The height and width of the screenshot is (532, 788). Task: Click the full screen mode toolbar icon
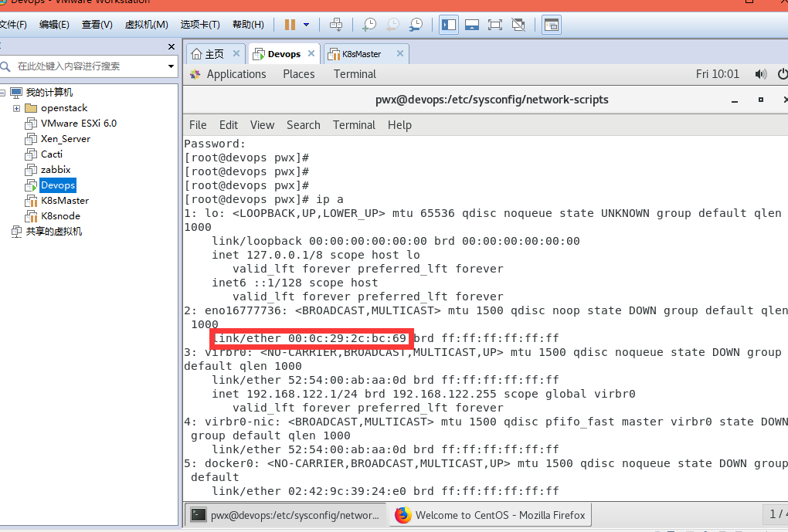[495, 24]
